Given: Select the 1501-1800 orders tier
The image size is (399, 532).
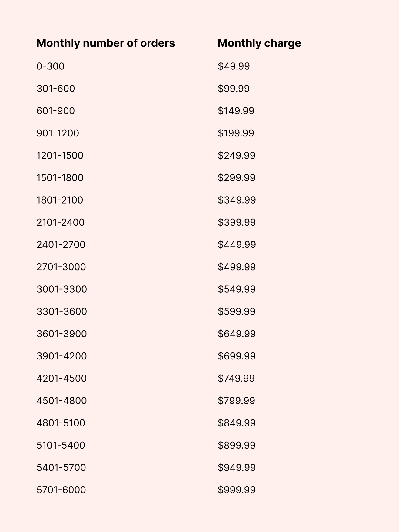Looking at the screenshot, I should click(60, 178).
